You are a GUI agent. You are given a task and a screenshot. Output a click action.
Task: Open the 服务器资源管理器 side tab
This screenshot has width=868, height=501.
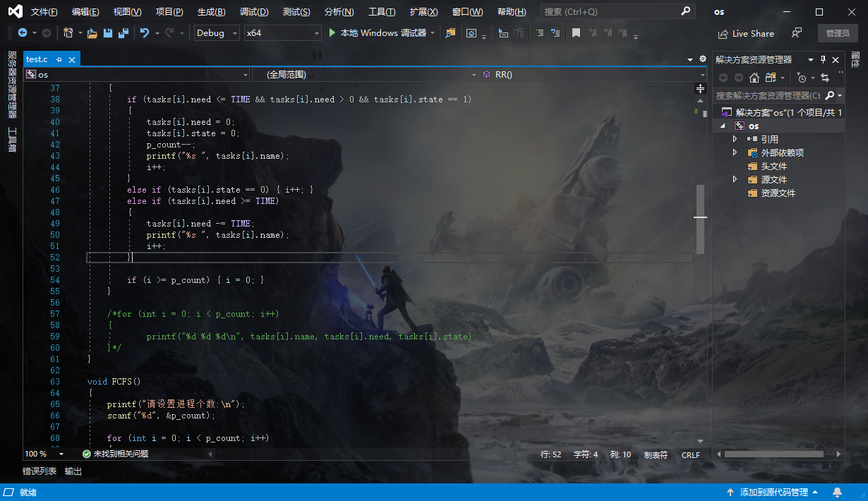(x=12, y=85)
